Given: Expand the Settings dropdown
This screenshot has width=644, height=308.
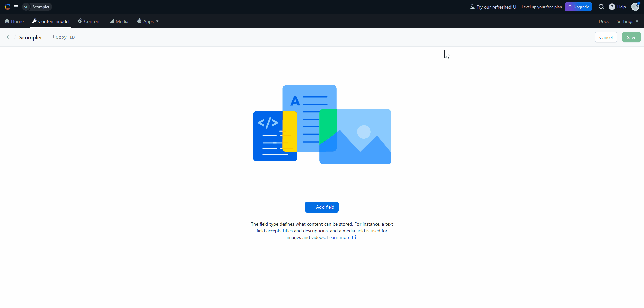Looking at the screenshot, I should (x=627, y=21).
